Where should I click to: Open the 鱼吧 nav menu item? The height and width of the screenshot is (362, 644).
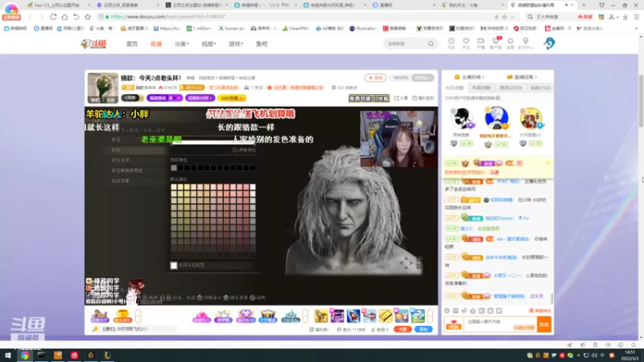262,44
